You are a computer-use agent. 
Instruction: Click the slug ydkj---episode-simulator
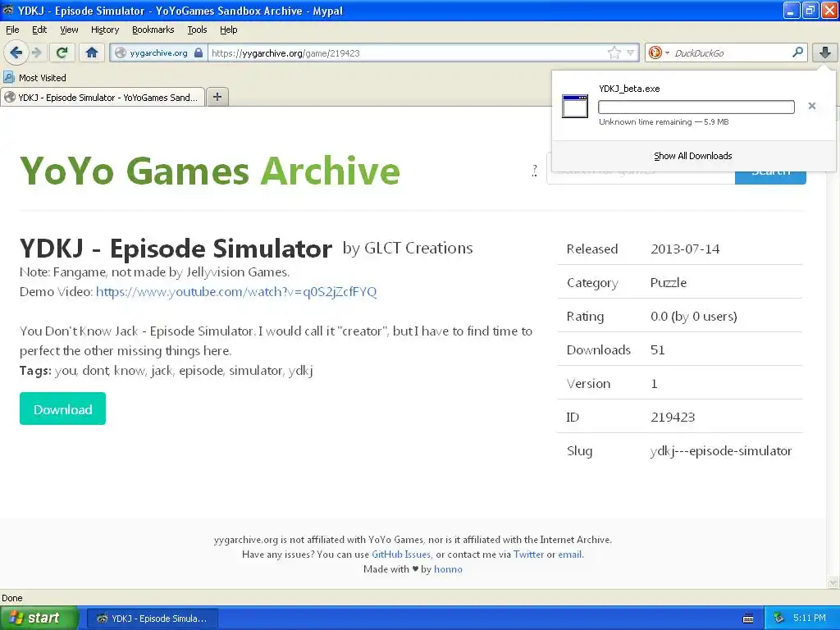tap(720, 451)
